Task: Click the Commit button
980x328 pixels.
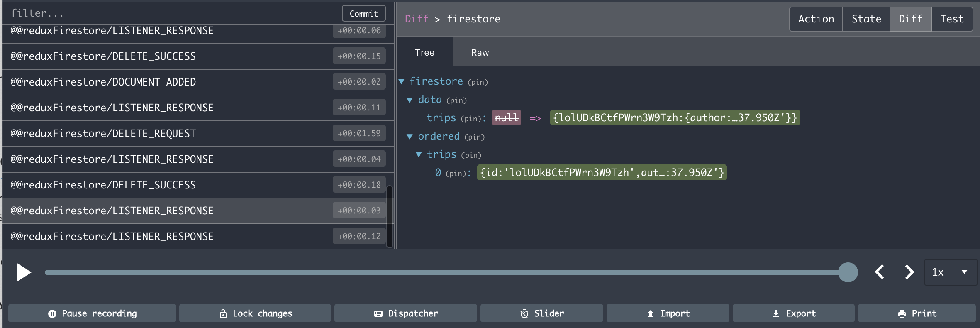Action: pos(363,13)
